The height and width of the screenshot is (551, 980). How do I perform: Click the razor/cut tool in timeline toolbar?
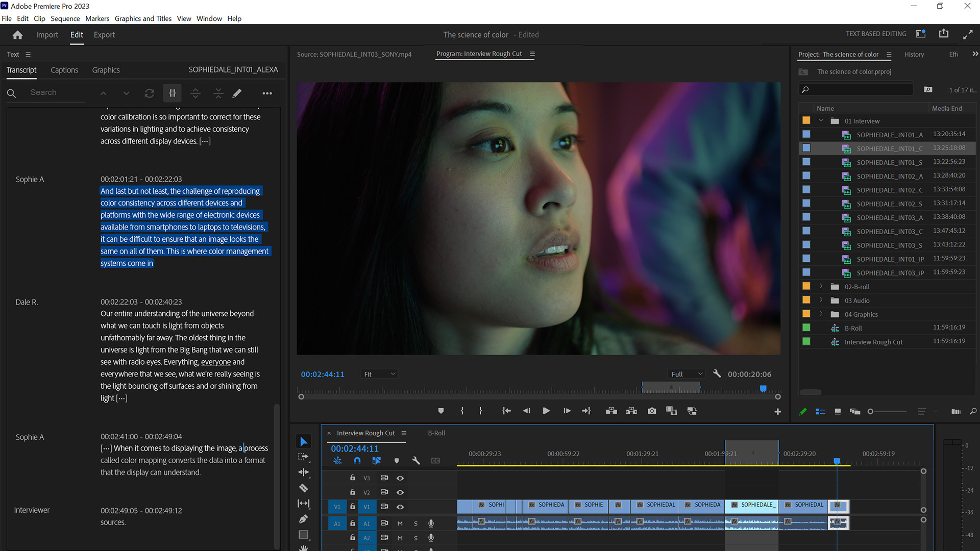304,488
